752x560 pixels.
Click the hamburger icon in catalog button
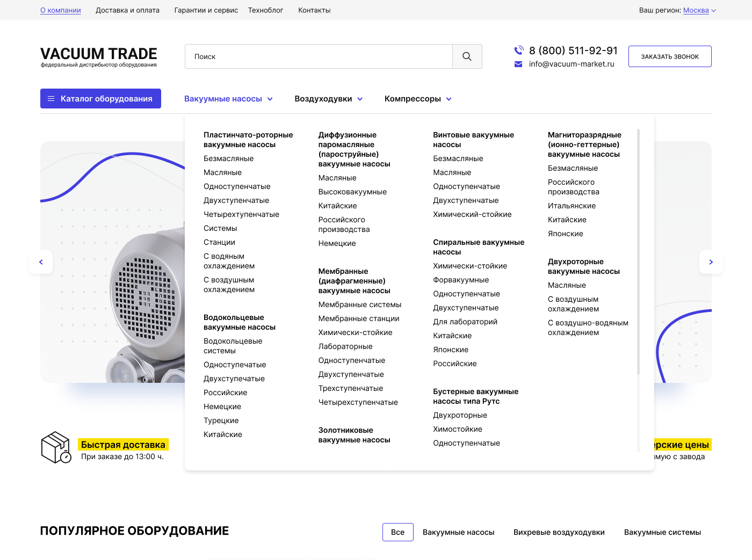(x=51, y=99)
